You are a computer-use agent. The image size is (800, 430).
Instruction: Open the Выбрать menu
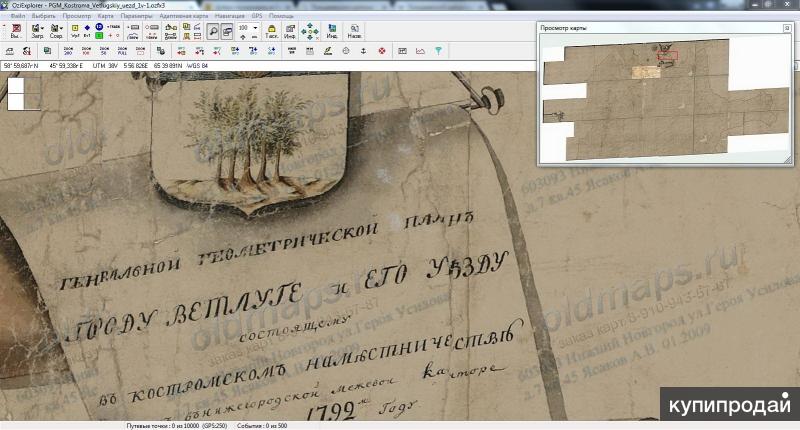43,16
